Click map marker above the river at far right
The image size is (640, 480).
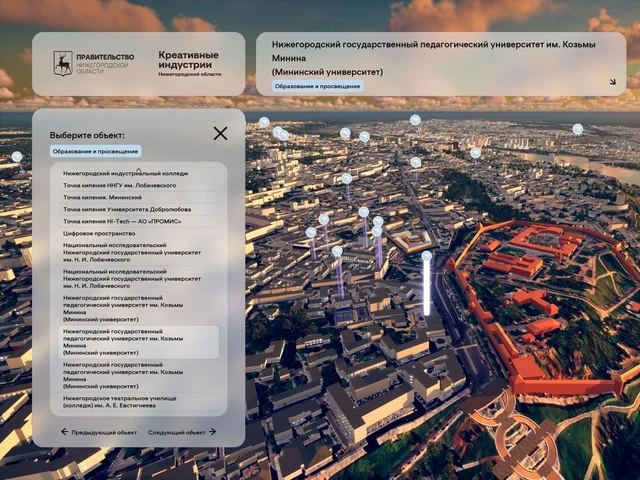click(578, 129)
